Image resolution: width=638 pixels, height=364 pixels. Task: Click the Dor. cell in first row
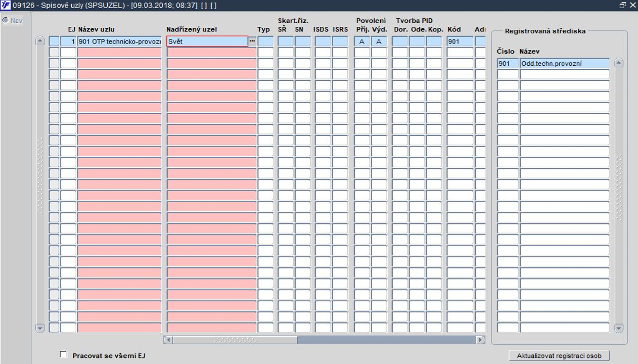(x=400, y=41)
